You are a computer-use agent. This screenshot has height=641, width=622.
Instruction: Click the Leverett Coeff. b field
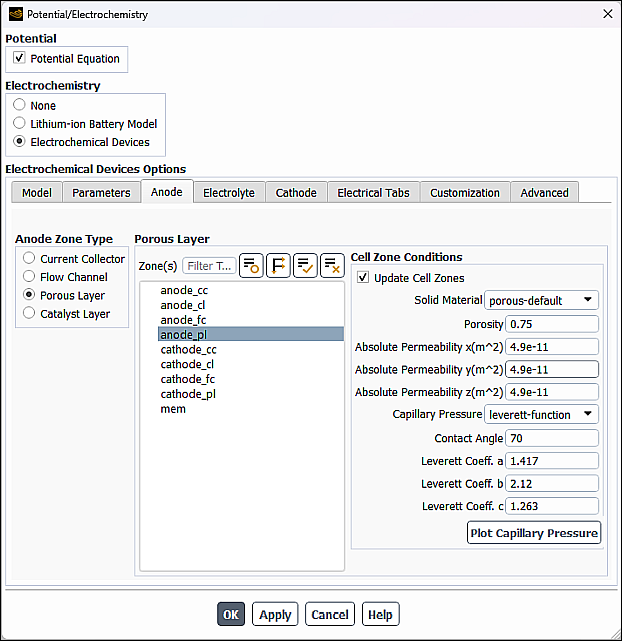tap(552, 484)
